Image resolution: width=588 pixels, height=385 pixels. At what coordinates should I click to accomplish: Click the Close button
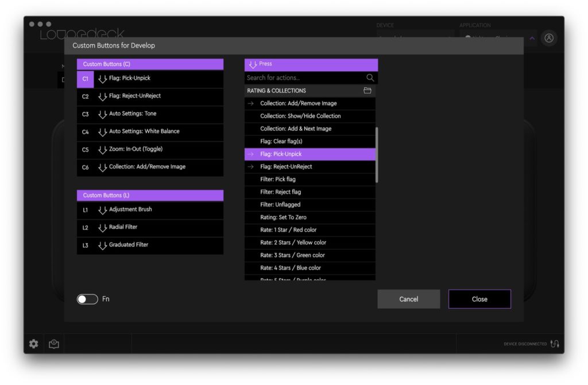click(479, 299)
